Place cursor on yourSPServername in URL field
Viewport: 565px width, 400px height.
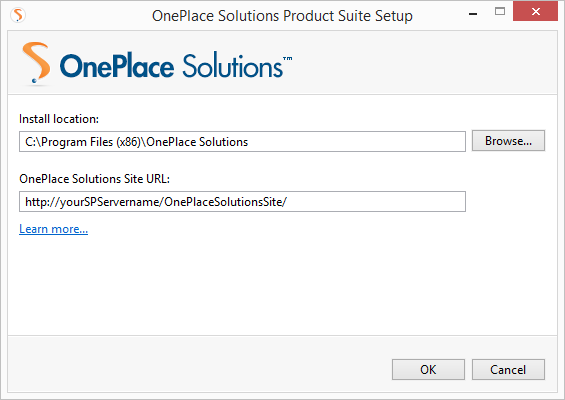(110, 202)
